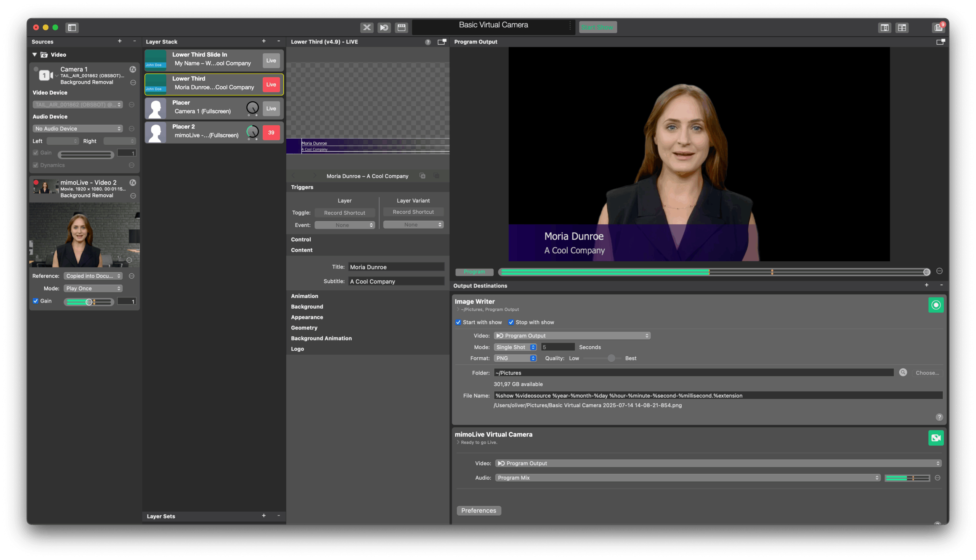Open Preferences button in Virtual Camera

point(478,510)
